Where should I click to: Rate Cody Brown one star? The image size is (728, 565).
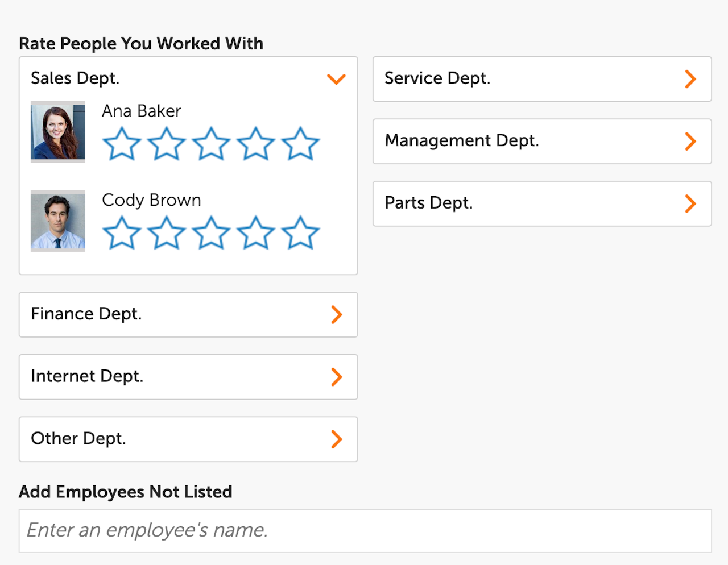click(122, 233)
